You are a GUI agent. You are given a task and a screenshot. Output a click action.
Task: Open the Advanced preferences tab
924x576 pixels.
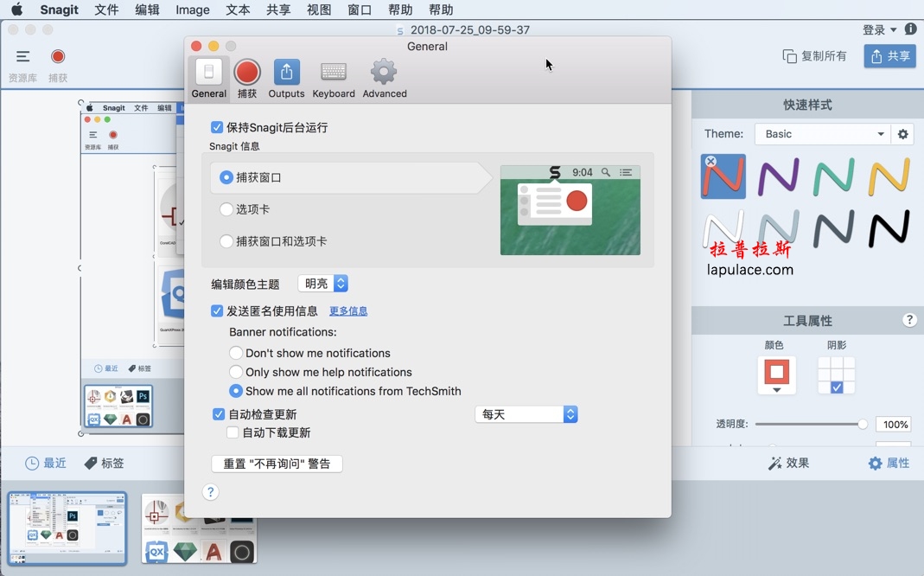click(x=385, y=79)
